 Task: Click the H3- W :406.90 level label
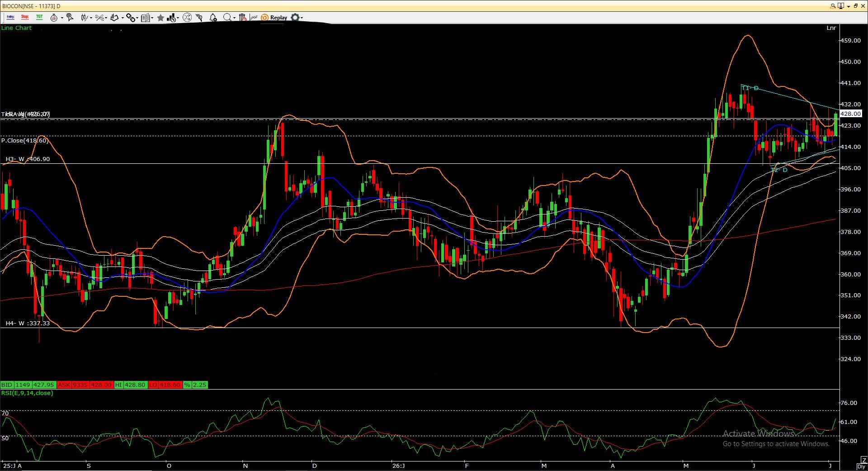tap(28, 159)
